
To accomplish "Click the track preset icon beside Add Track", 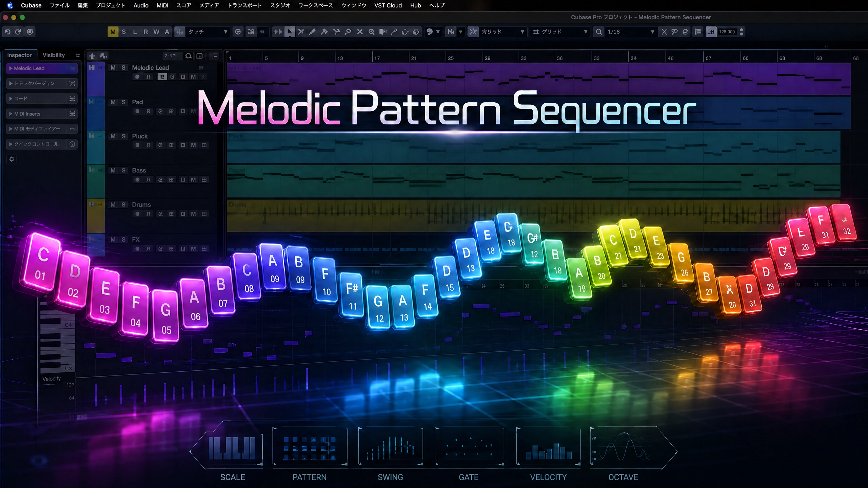I will pyautogui.click(x=103, y=56).
